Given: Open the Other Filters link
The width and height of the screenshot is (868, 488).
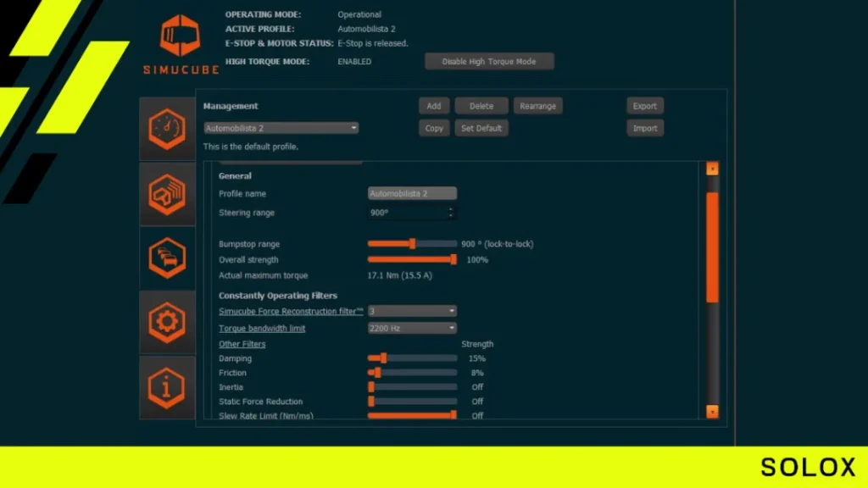Looking at the screenshot, I should point(242,344).
